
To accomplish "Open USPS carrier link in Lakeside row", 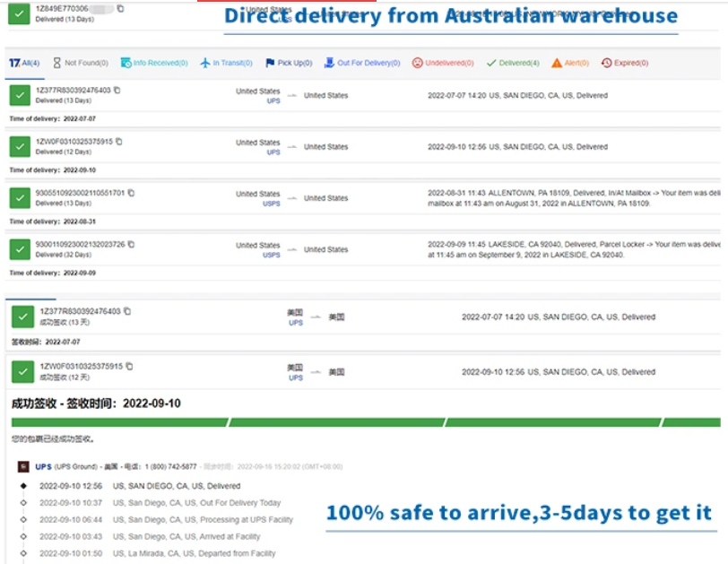I will 271,255.
